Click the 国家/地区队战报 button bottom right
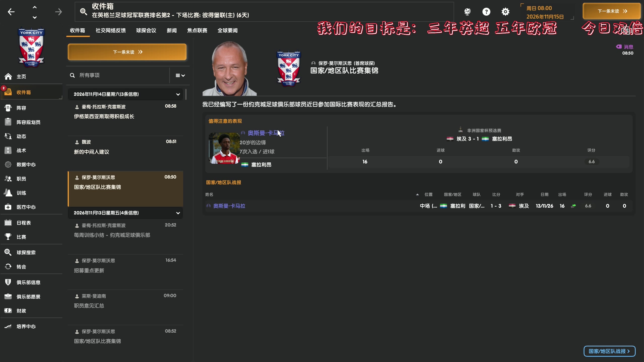The width and height of the screenshot is (644, 362). click(x=609, y=351)
